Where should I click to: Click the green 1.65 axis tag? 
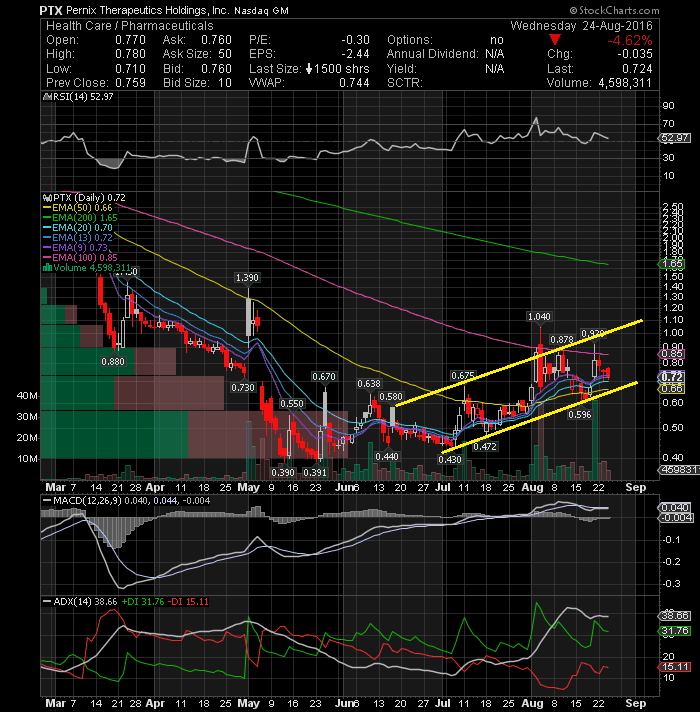672,264
